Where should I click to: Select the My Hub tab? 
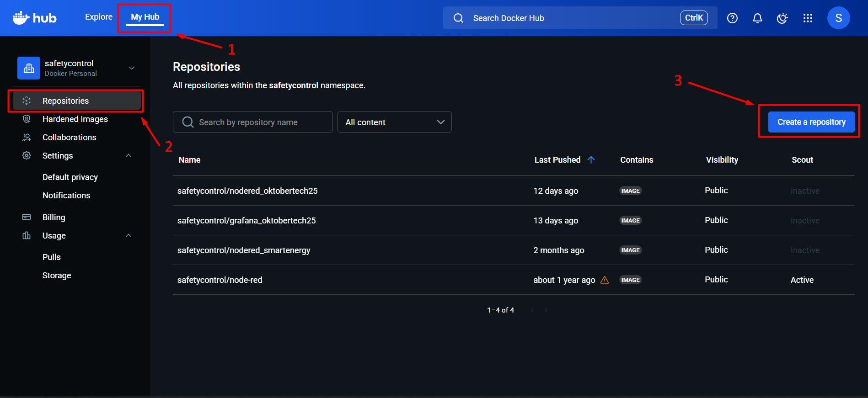145,17
